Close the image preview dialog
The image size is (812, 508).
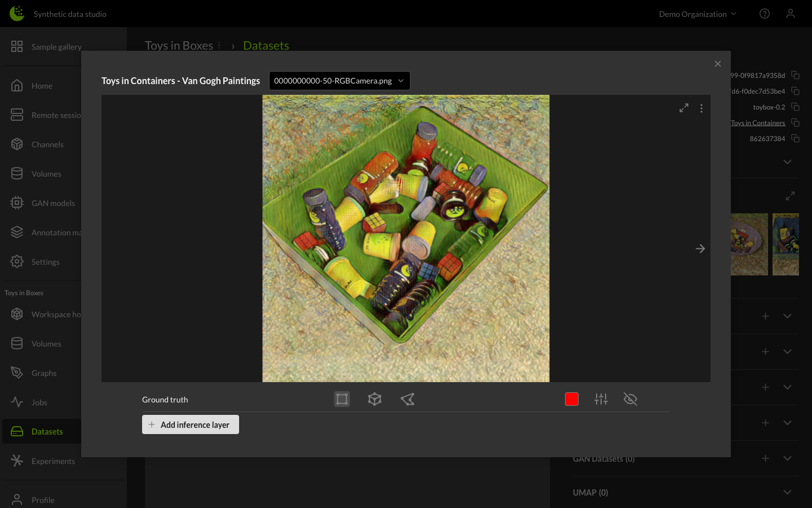(x=718, y=64)
